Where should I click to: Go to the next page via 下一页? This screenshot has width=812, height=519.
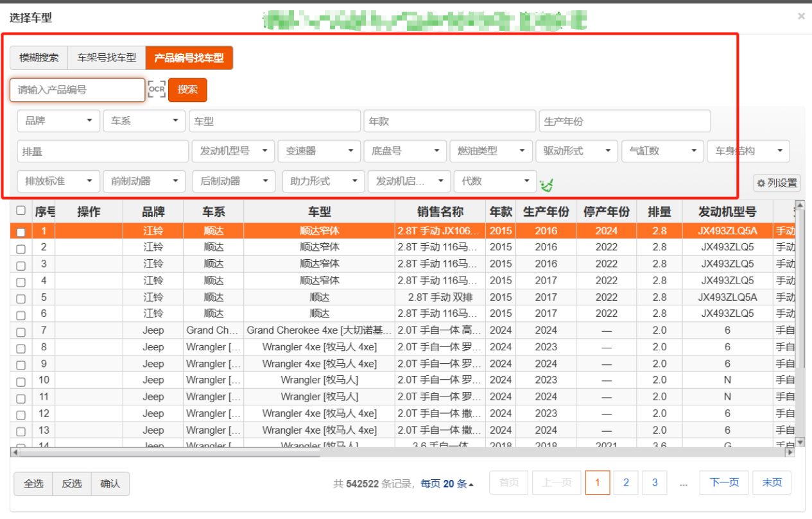(724, 482)
